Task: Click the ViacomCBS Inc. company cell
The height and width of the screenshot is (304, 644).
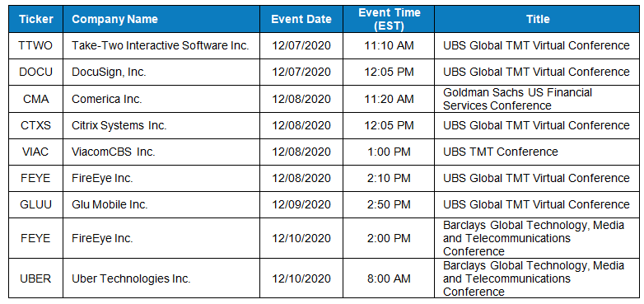Action: pyautogui.click(x=161, y=152)
